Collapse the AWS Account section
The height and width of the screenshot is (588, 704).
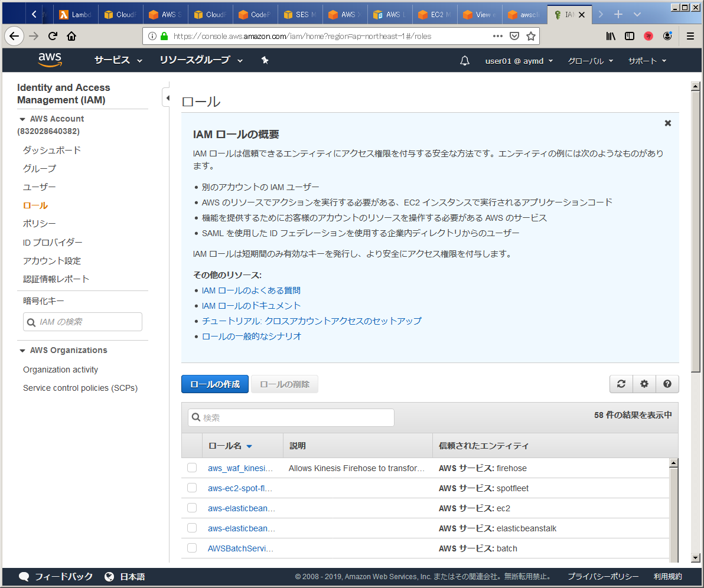22,119
